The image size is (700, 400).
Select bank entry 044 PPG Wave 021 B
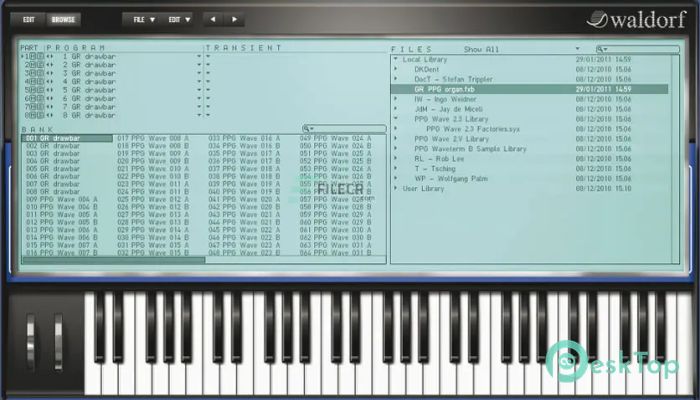coord(244,222)
